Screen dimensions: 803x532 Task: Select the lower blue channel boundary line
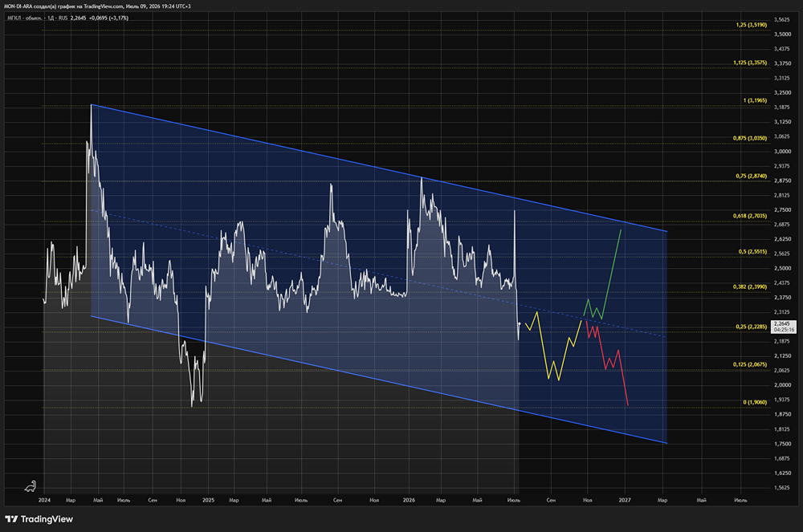pyautogui.click(x=379, y=380)
